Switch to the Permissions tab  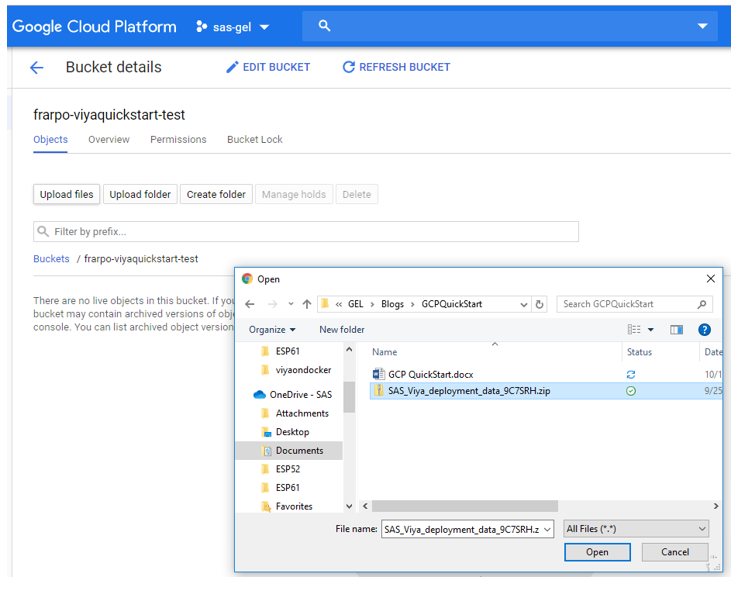pyautogui.click(x=178, y=139)
